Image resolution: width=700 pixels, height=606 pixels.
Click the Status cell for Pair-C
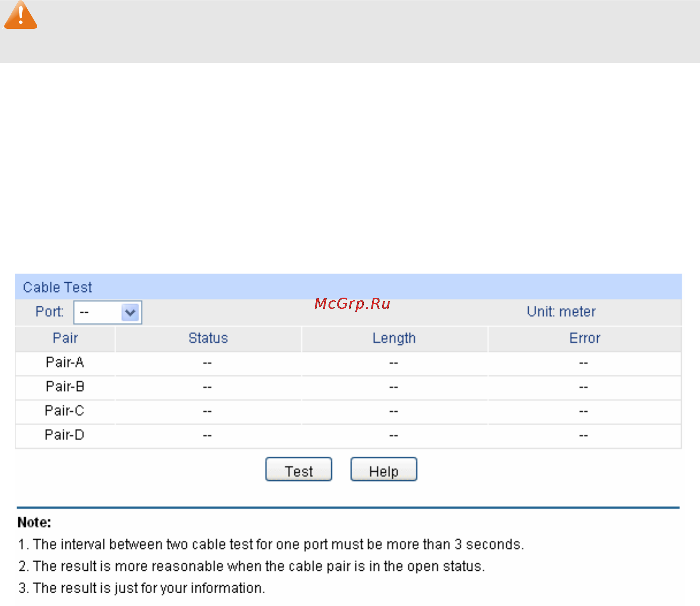208,412
